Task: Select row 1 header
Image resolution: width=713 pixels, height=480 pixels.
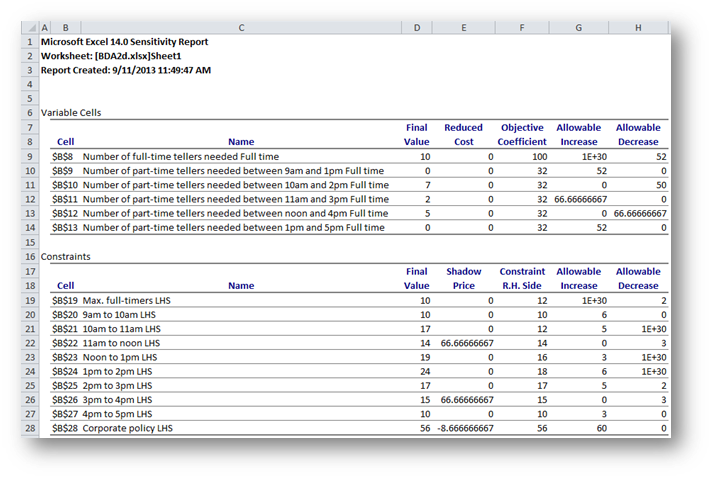Action: point(30,42)
